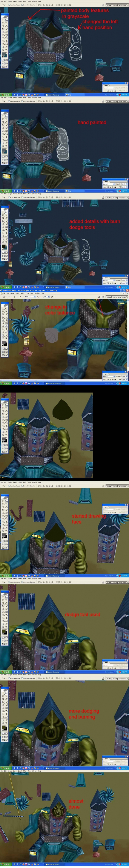Select Magic Wand tool in topmost screenshot's toolbox
The width and height of the screenshot is (129, 868).
tap(6, 23)
